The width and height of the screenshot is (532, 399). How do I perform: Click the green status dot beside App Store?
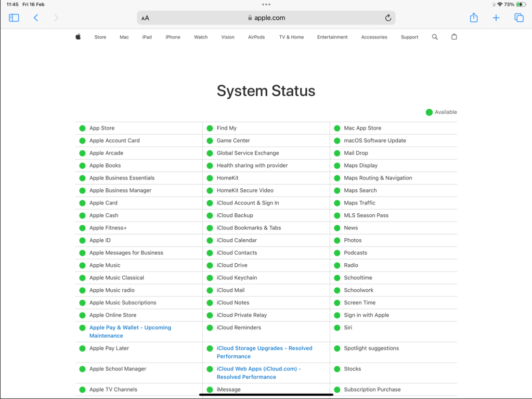(x=83, y=128)
